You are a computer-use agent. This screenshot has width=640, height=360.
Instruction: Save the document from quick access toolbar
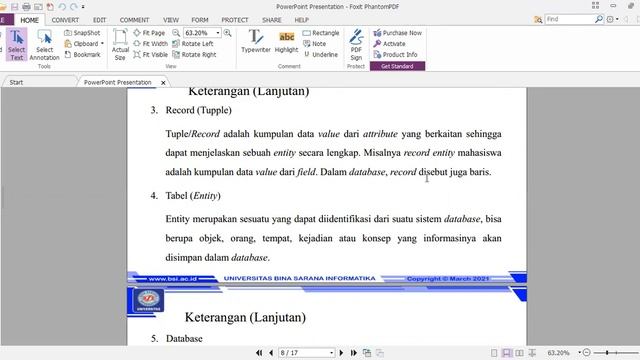(14, 7)
